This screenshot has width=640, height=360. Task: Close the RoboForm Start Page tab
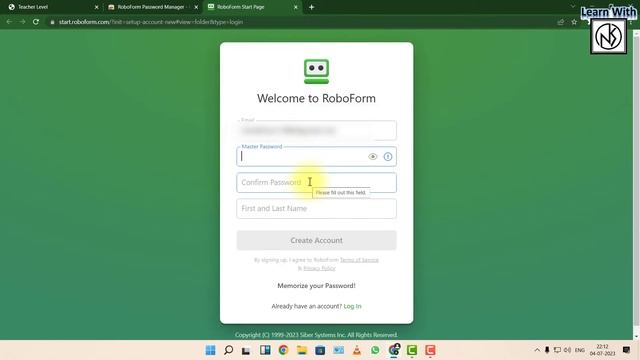(296, 7)
